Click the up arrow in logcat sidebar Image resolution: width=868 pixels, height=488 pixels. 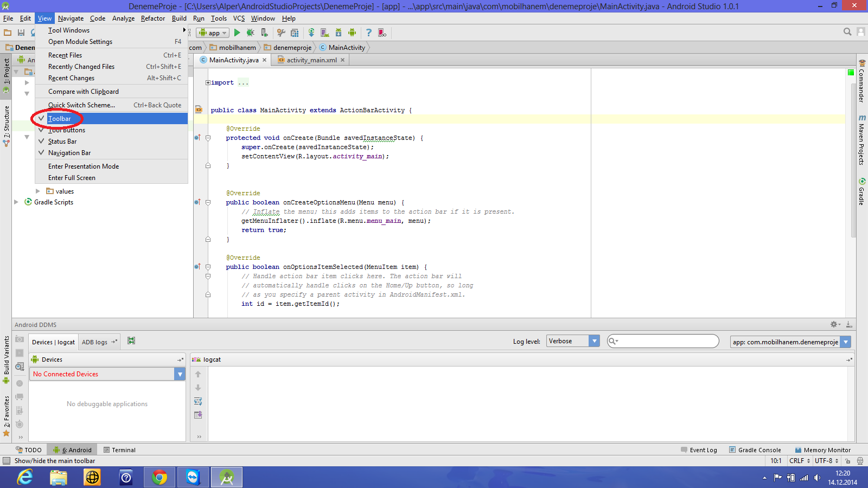tap(198, 374)
